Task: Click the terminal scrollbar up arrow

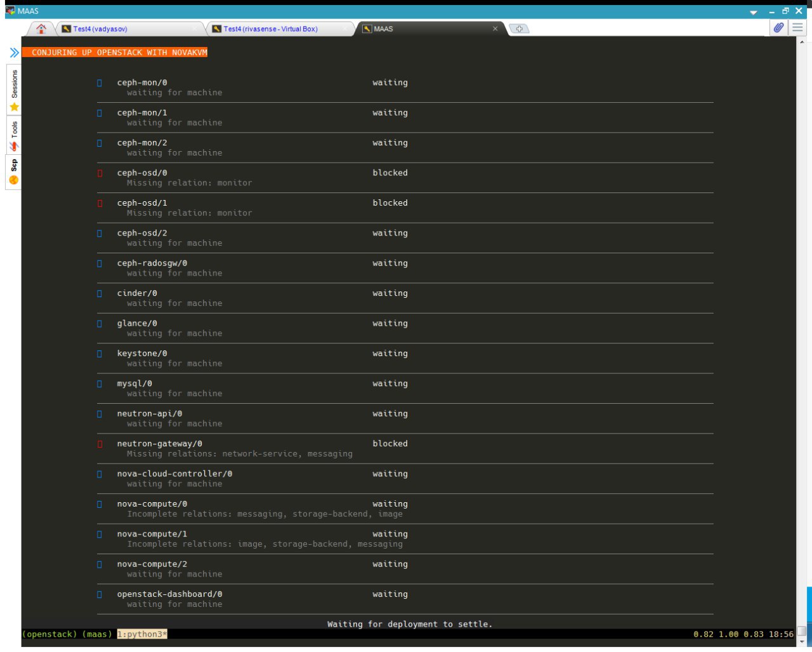Action: pyautogui.click(x=802, y=41)
